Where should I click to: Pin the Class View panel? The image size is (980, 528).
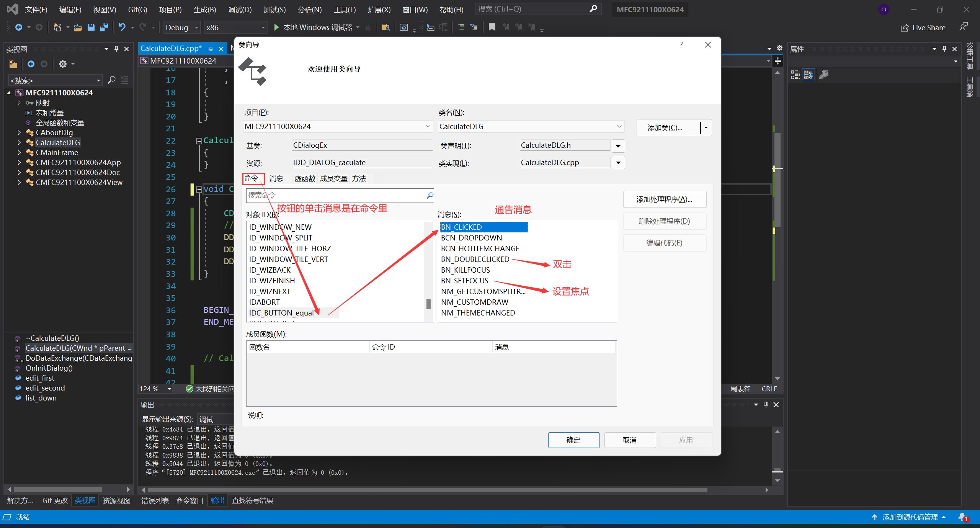tap(116, 49)
